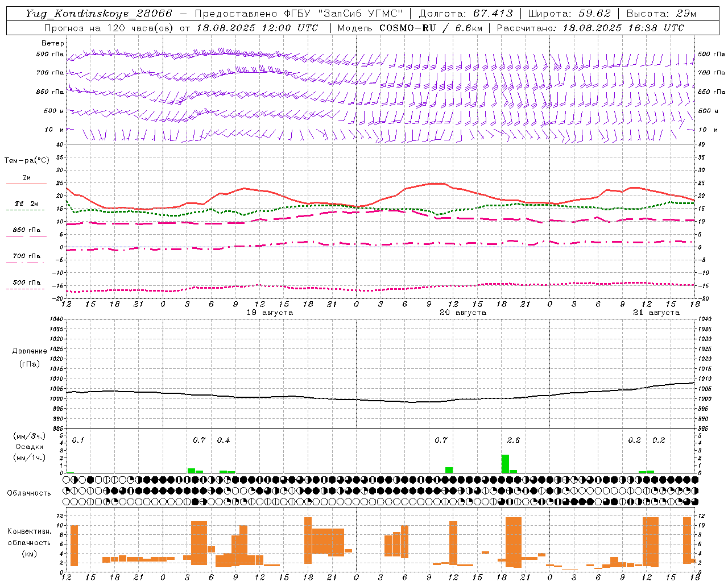Click the 500 гПа temperature legend label
This screenshot has width=728, height=582.
point(26,282)
